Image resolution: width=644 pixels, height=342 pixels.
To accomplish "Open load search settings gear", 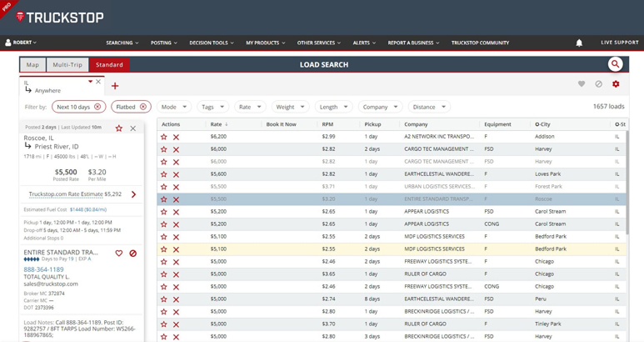I will [616, 84].
